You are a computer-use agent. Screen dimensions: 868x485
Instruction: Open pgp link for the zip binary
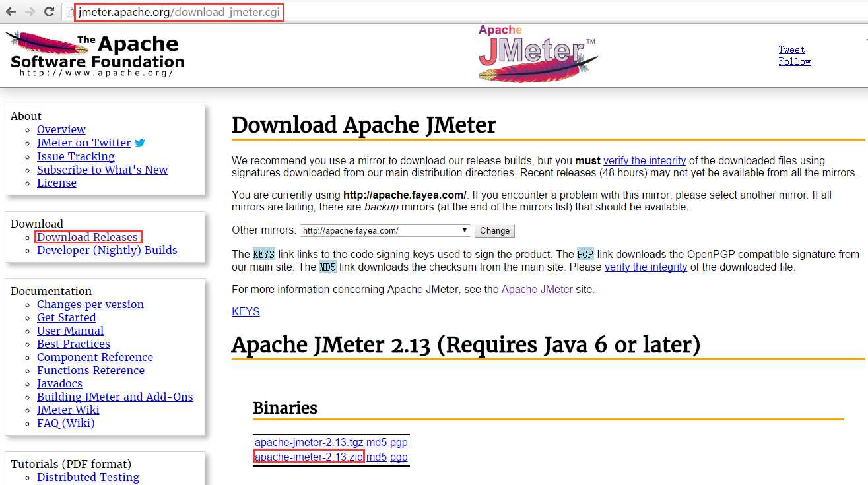click(x=399, y=457)
